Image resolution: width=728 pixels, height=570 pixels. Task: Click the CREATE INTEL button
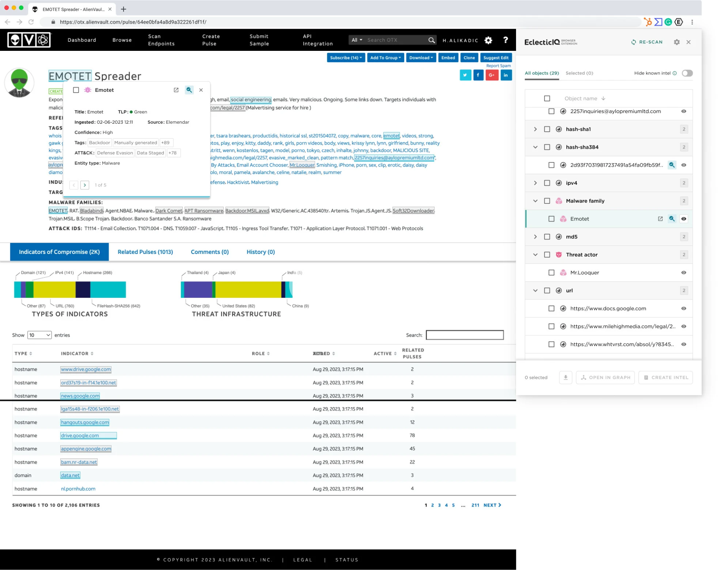click(665, 378)
